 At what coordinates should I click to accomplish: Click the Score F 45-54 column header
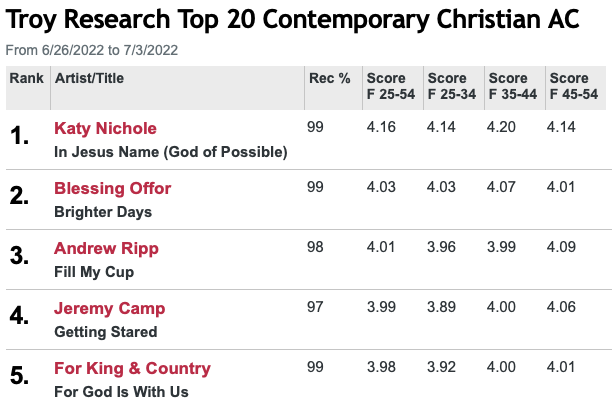[x=571, y=86]
